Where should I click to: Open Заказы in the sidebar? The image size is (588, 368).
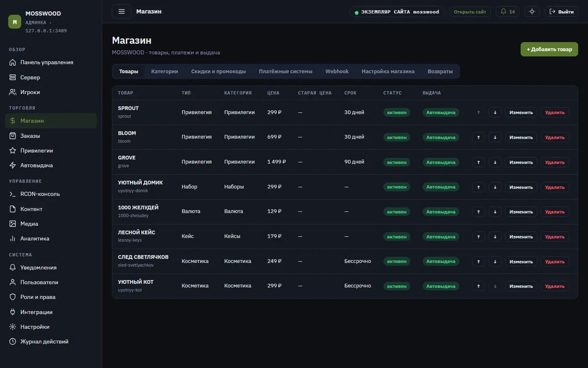click(51, 136)
